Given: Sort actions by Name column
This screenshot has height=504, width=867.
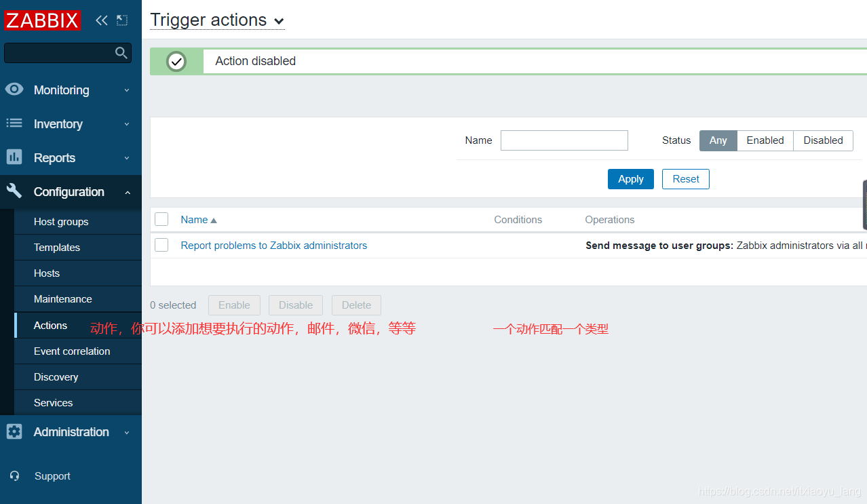Looking at the screenshot, I should point(194,220).
